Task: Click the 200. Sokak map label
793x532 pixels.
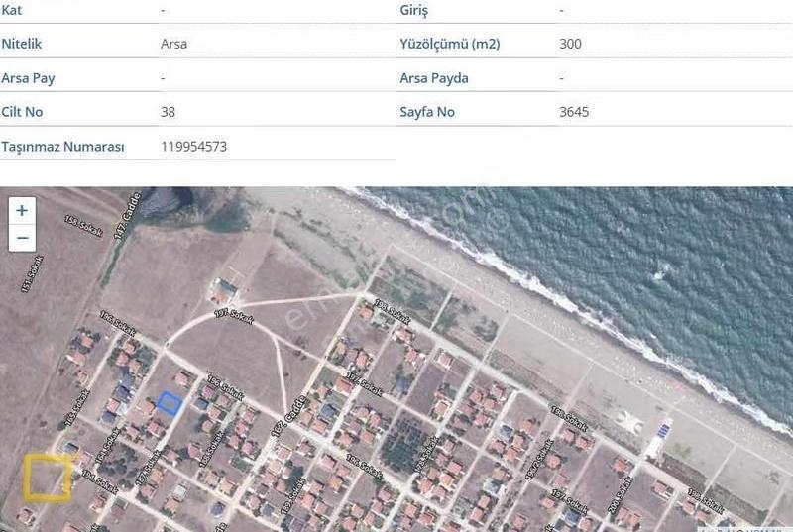Action: [x=621, y=494]
